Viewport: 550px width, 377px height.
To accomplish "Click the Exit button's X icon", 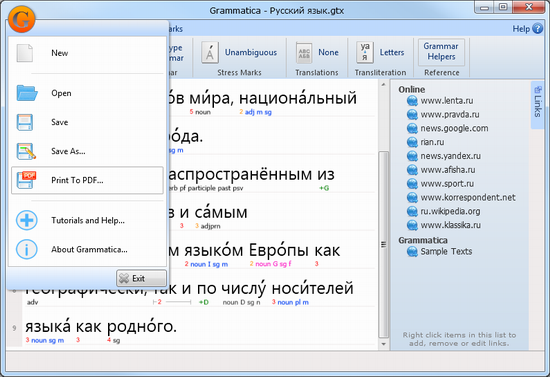I will pos(124,278).
